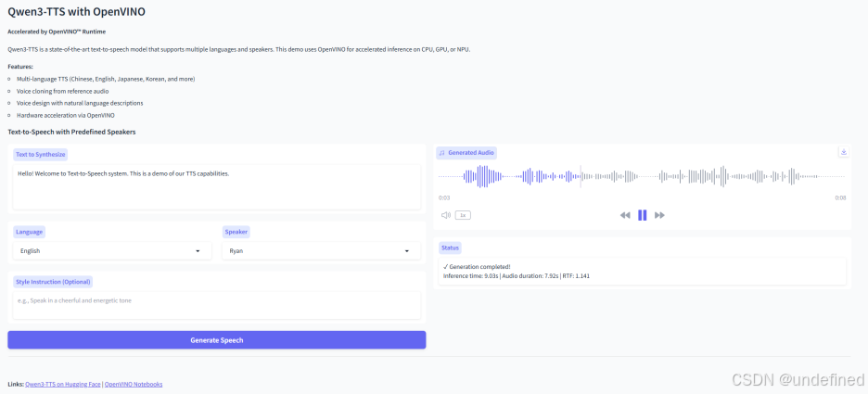Open the Language dropdown showing English
Image resolution: width=868 pixels, height=394 pixels.
tap(112, 250)
